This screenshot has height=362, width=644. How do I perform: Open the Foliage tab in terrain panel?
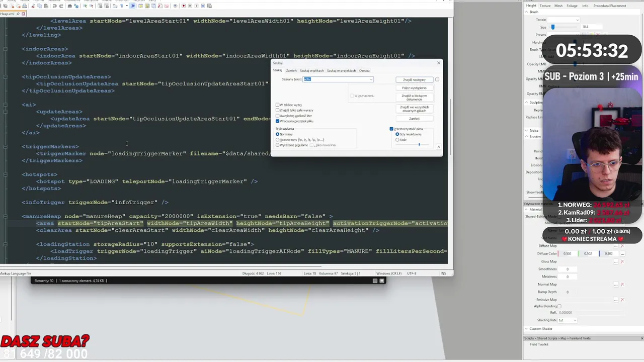(572, 6)
